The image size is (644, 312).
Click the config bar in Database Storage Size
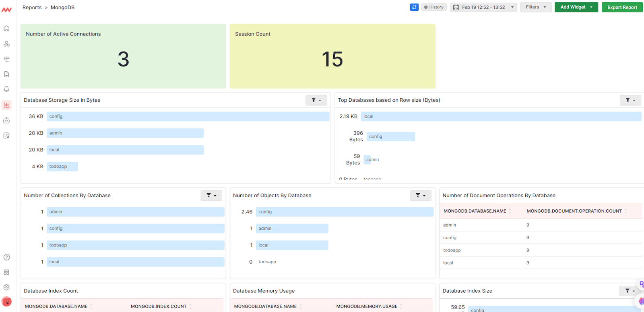[188, 116]
